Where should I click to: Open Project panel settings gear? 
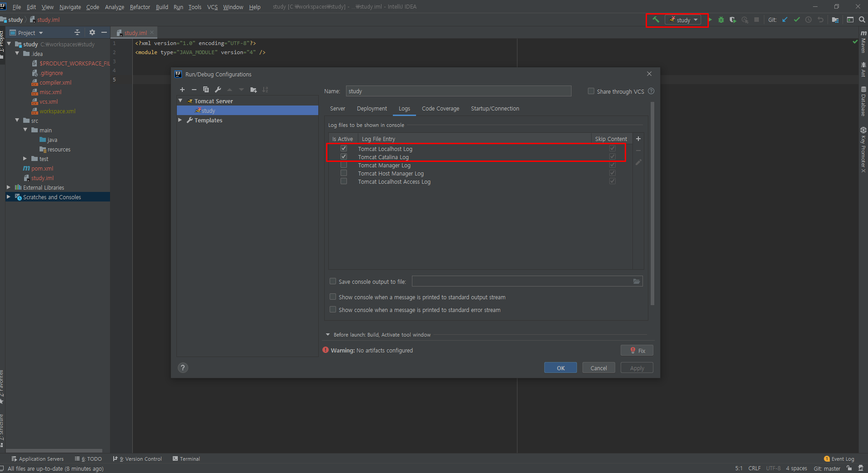(x=92, y=32)
